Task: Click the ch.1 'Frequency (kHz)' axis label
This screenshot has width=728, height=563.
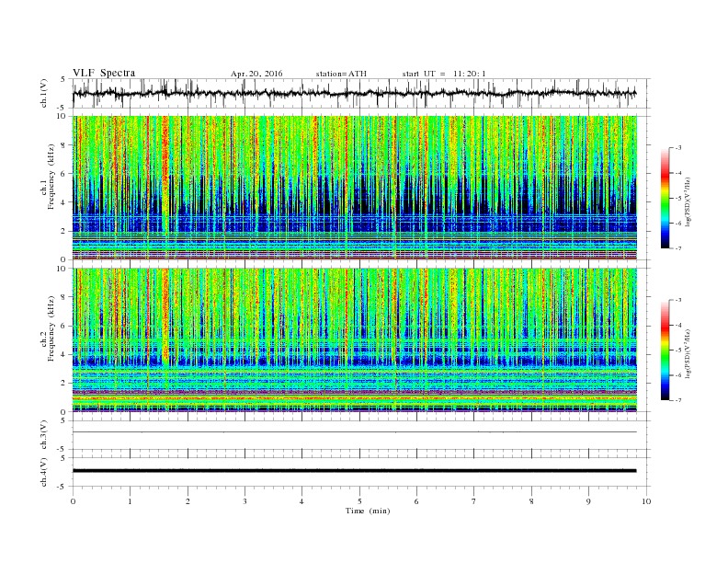Action: (x=51, y=177)
